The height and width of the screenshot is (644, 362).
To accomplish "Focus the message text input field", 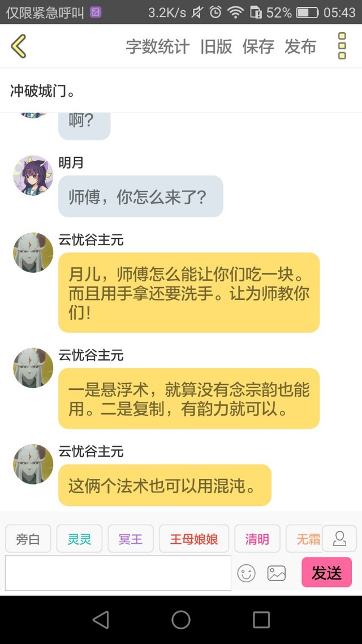I will pyautogui.click(x=118, y=573).
